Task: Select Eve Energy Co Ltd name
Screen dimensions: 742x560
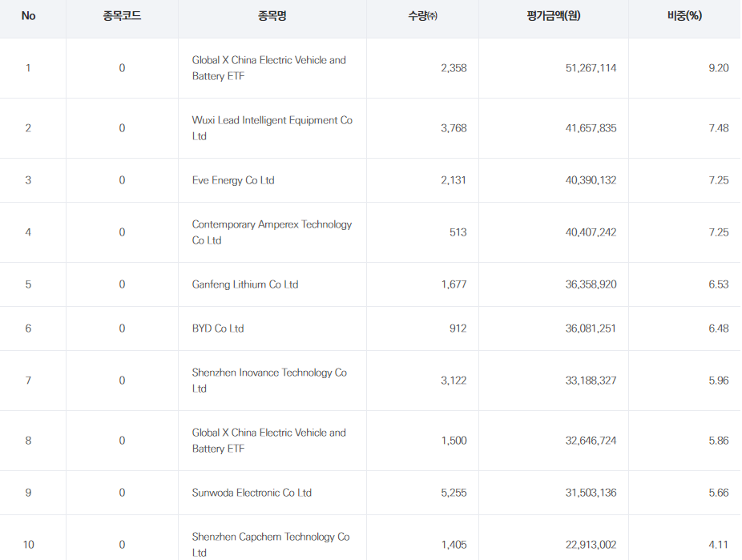Action: pyautogui.click(x=233, y=180)
